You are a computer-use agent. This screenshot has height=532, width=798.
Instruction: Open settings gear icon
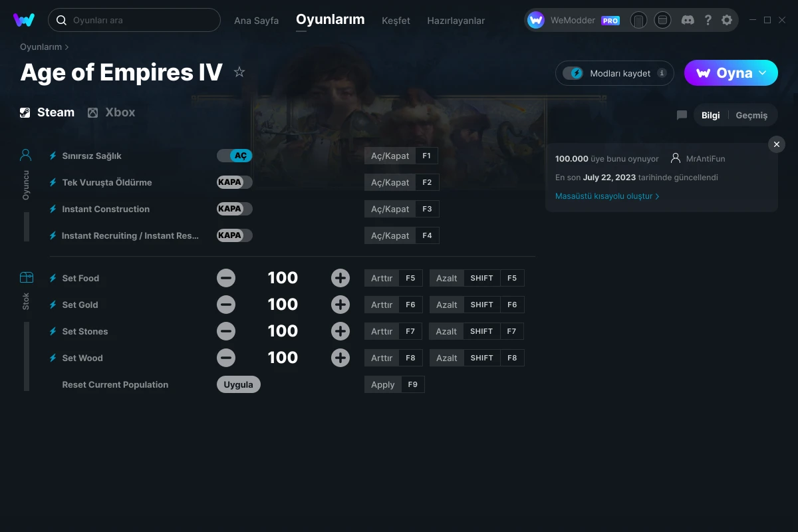(727, 20)
